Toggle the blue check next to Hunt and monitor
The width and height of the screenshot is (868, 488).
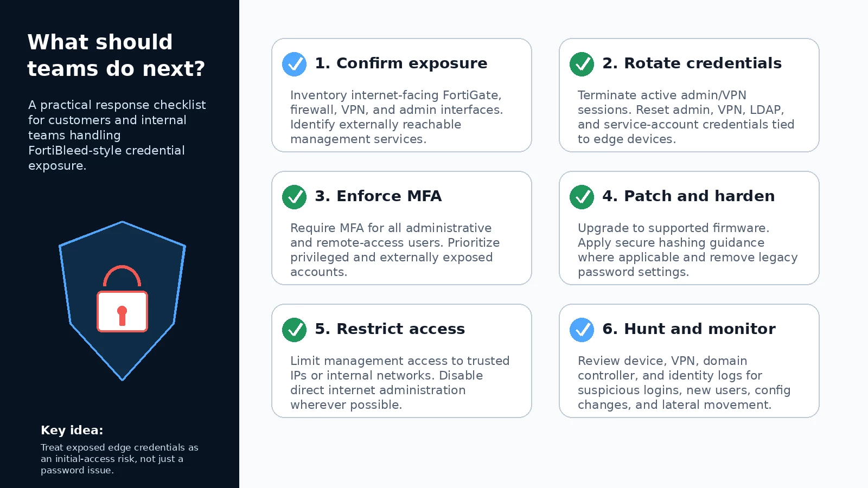[582, 330]
